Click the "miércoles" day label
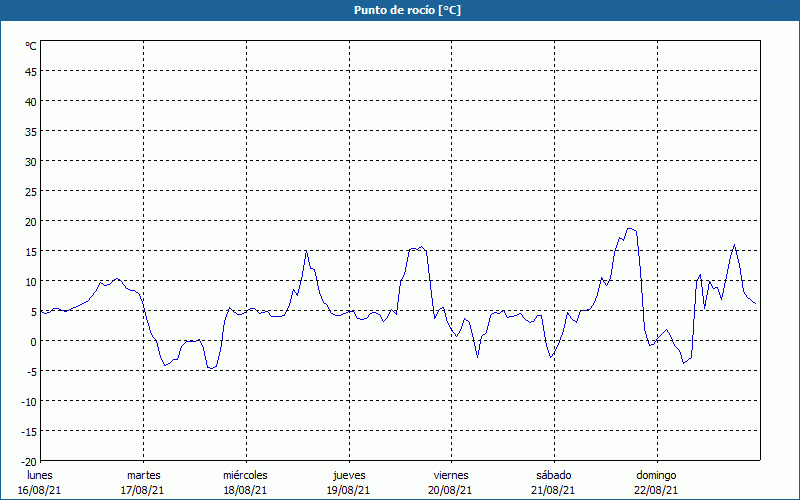Screen dimensions: 800x500 point(245,475)
